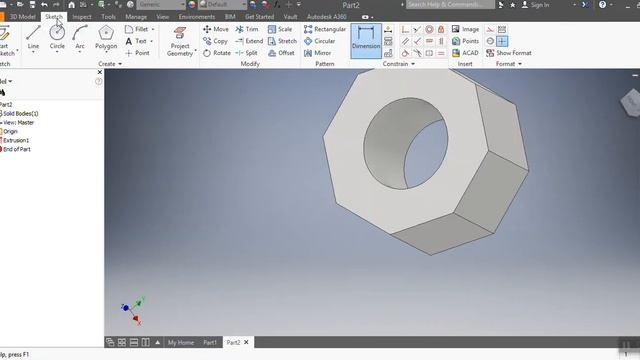
Task: Click End of Part marker
Action: (x=17, y=149)
